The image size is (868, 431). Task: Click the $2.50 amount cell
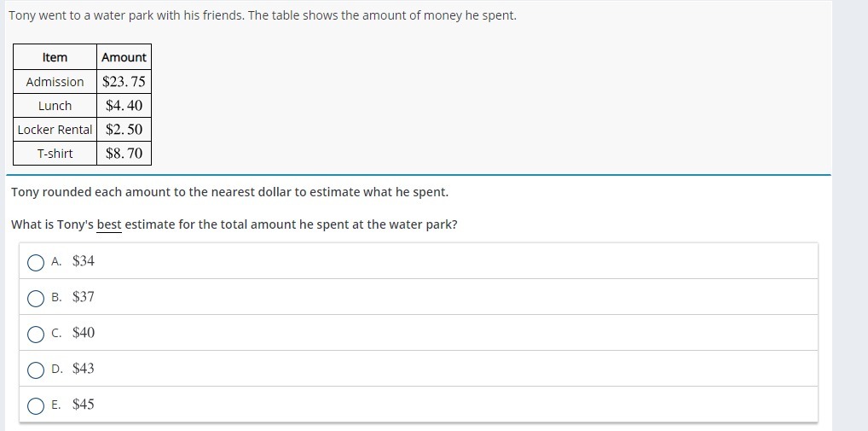coord(124,130)
